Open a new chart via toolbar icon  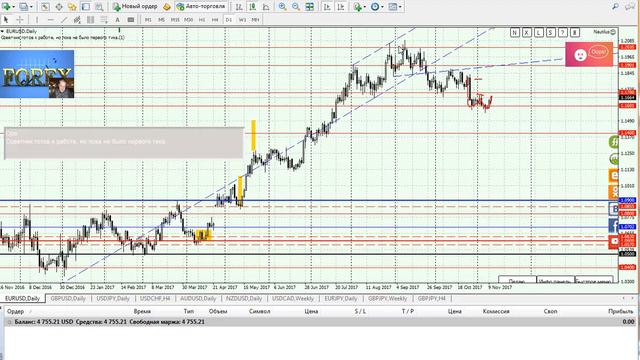[x=6, y=7]
